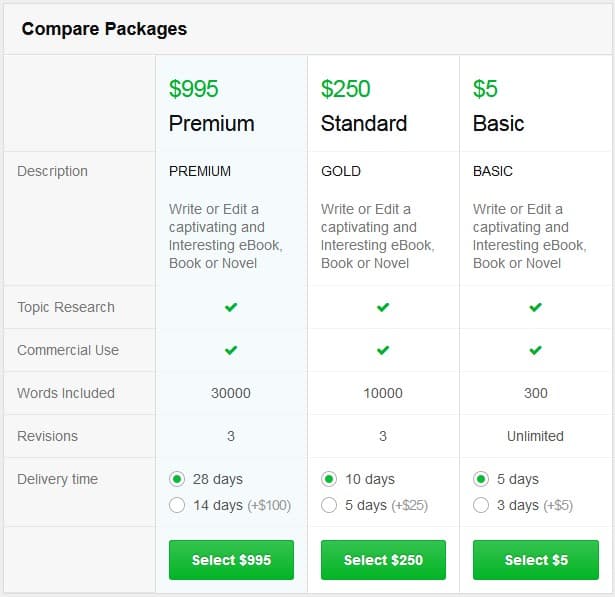This screenshot has height=597, width=615.
Task: Select the 10 days delivery option
Action: pyautogui.click(x=329, y=479)
